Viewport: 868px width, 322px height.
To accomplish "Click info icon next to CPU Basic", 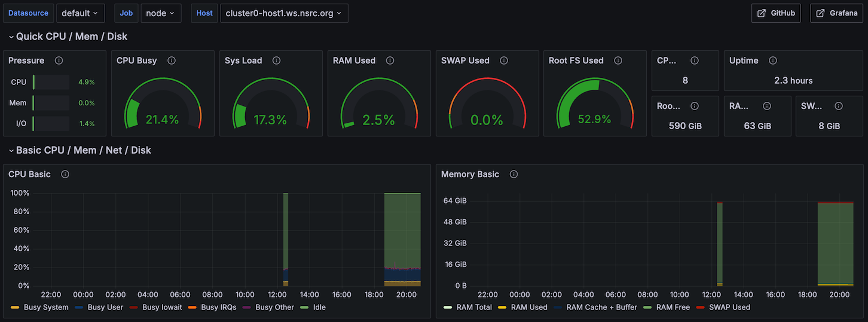I will click(65, 174).
